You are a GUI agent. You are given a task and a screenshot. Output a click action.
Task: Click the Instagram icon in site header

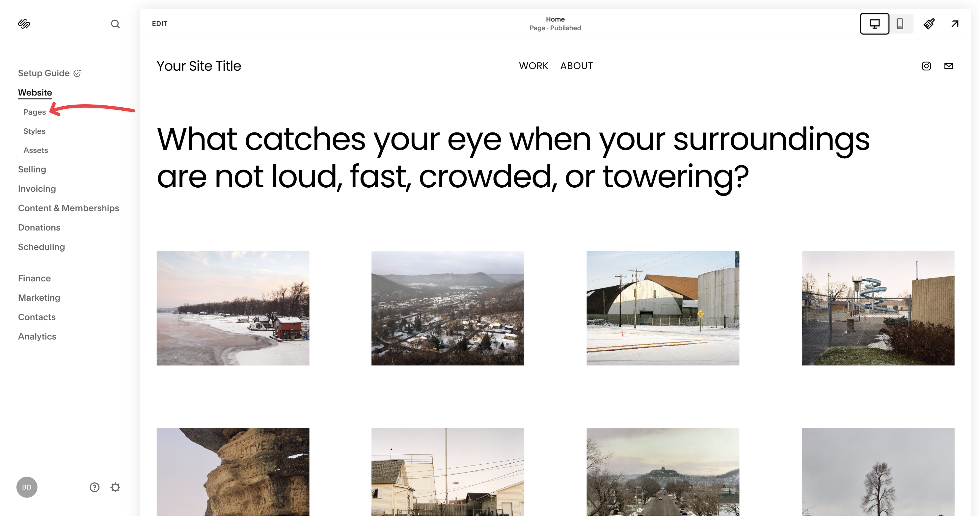(x=926, y=66)
